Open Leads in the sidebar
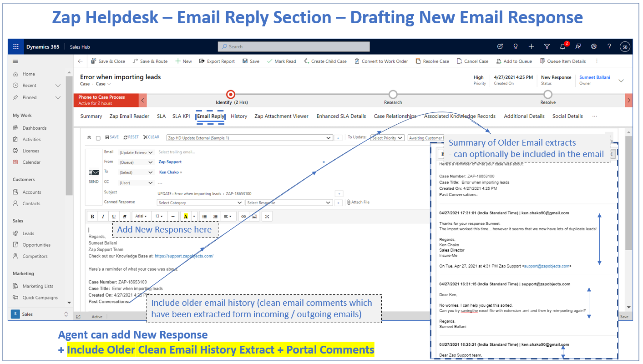Viewport: 643px width, 364px height. [28, 233]
